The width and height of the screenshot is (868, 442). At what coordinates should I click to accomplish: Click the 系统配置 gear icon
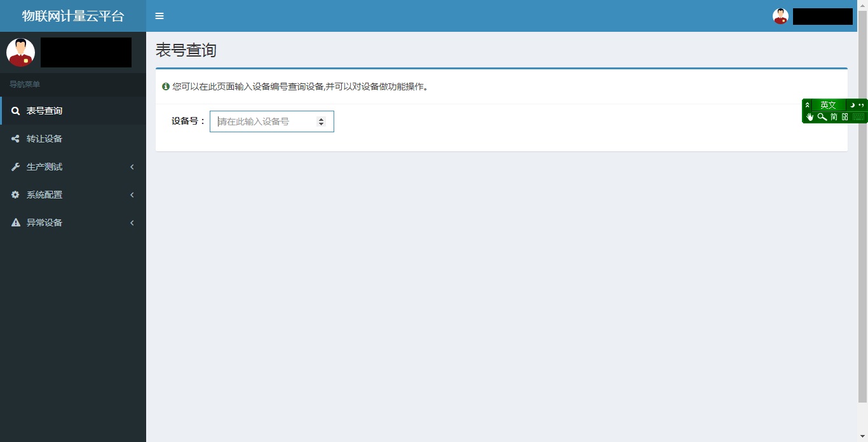pos(15,195)
